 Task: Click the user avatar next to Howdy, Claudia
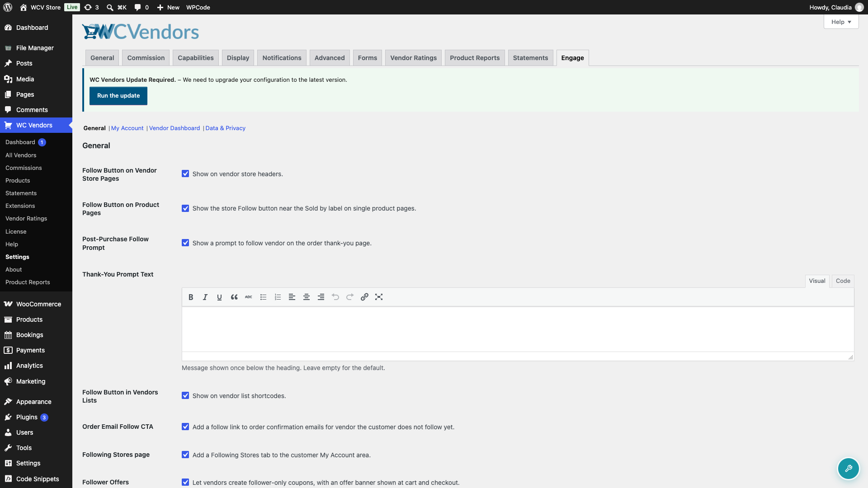(x=859, y=7)
